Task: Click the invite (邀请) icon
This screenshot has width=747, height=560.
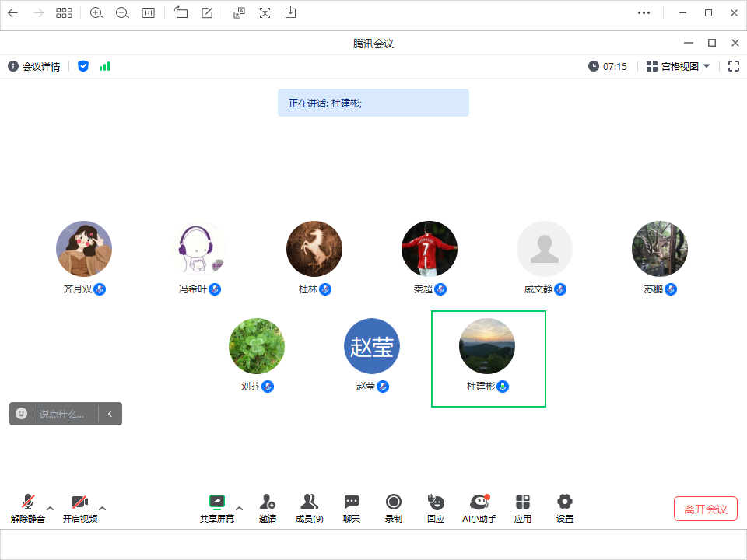Action: [268, 507]
